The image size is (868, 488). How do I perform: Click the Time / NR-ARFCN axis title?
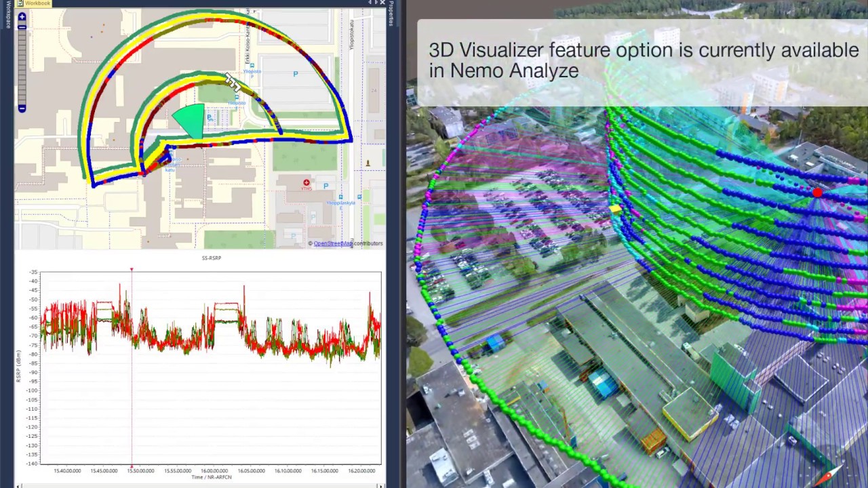[x=212, y=477]
